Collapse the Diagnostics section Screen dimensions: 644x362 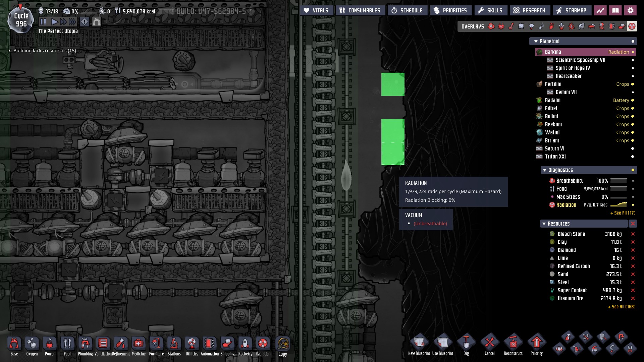tap(544, 170)
